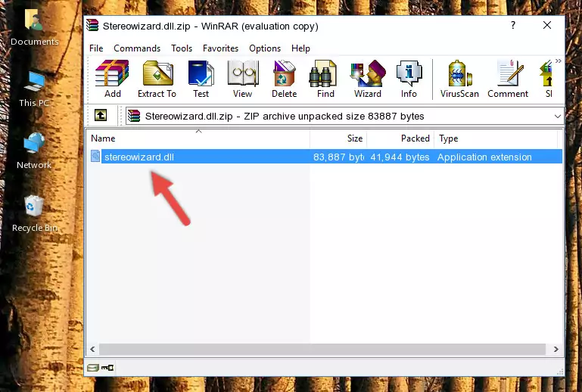Click the Add toolbar icon
Image resolution: width=582 pixels, height=392 pixels.
point(112,79)
